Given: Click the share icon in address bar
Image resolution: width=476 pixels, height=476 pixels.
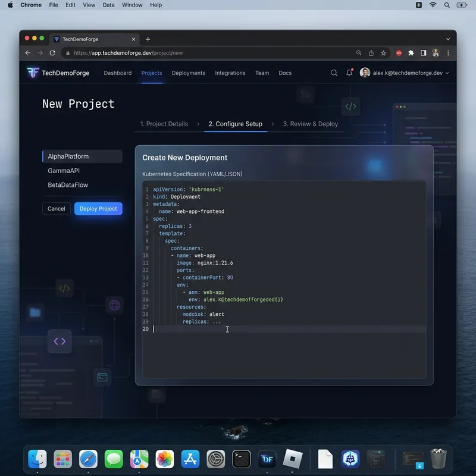Looking at the screenshot, I should (371, 53).
